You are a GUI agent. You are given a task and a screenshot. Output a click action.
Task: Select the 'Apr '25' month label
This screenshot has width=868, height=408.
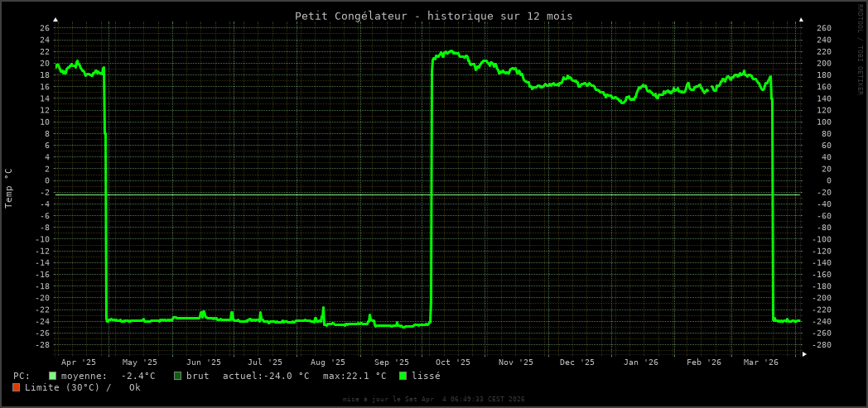click(79, 362)
